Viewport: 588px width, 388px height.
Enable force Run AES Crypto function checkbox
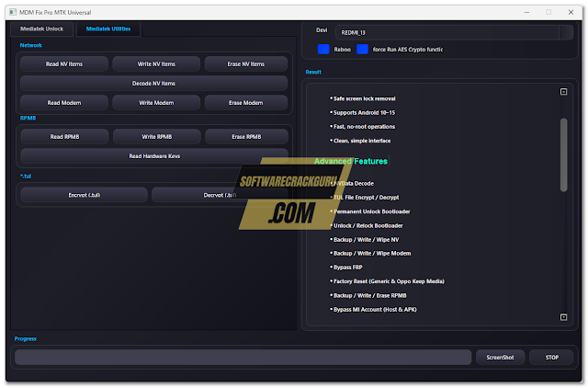(x=363, y=49)
